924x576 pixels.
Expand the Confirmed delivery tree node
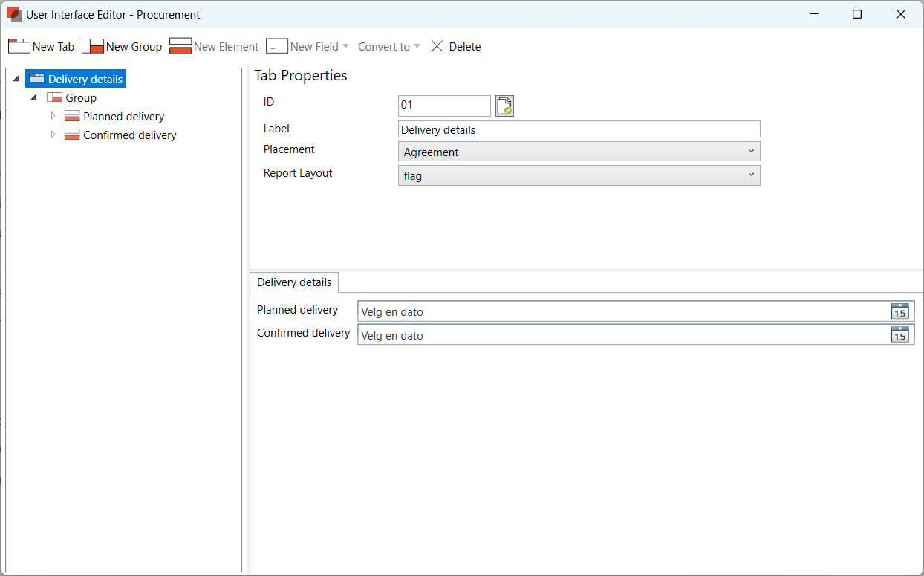[53, 135]
